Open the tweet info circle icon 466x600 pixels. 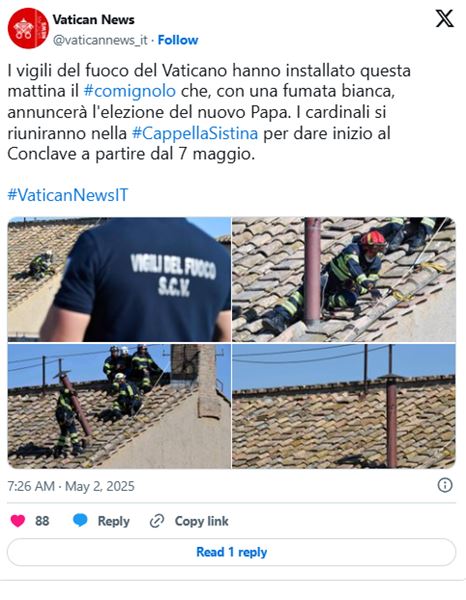click(445, 485)
